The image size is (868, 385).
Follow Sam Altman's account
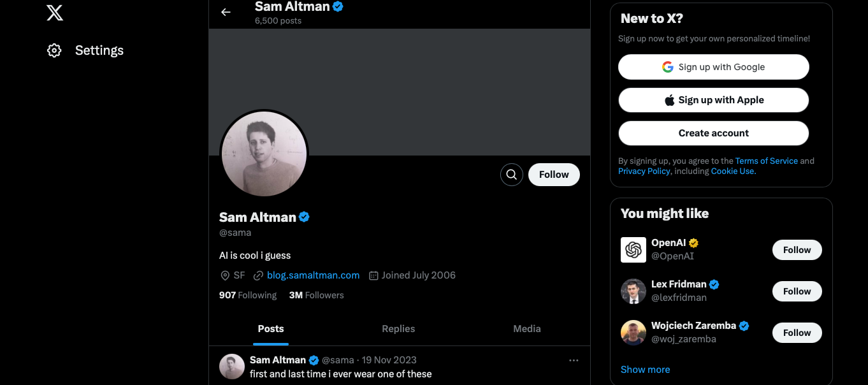553,174
